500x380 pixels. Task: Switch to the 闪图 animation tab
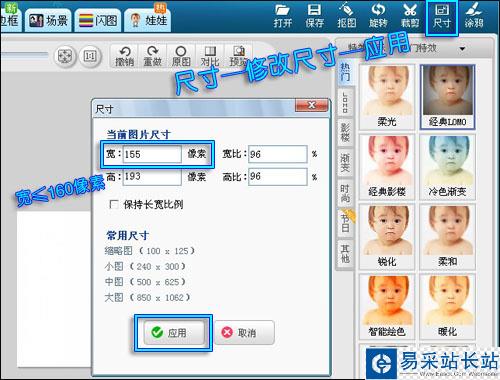click(x=98, y=21)
